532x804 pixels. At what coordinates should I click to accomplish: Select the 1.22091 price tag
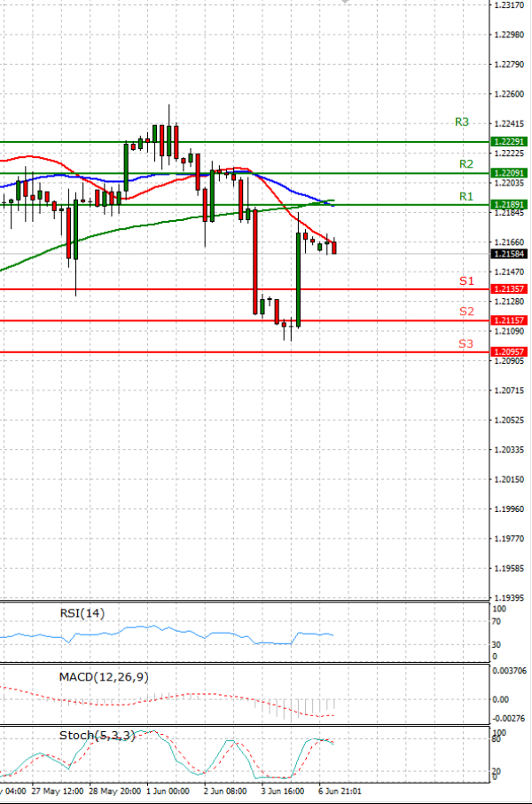pos(508,173)
